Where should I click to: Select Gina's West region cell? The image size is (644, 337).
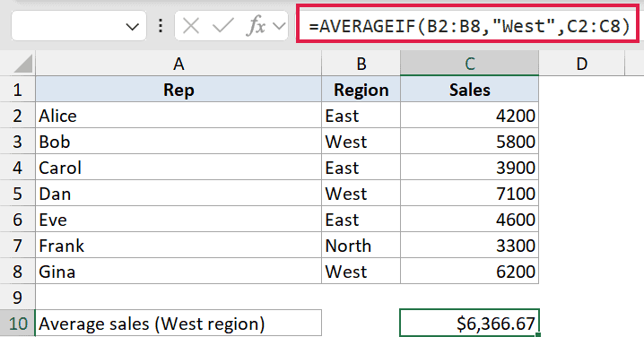(x=361, y=272)
